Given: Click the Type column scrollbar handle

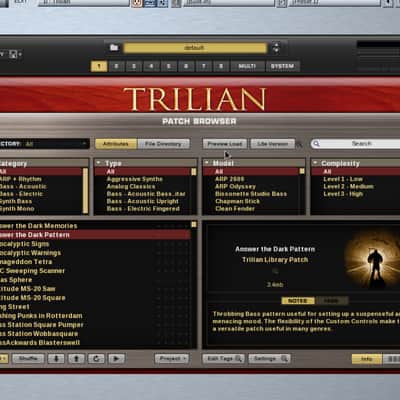Looking at the screenshot, I should click(194, 172).
